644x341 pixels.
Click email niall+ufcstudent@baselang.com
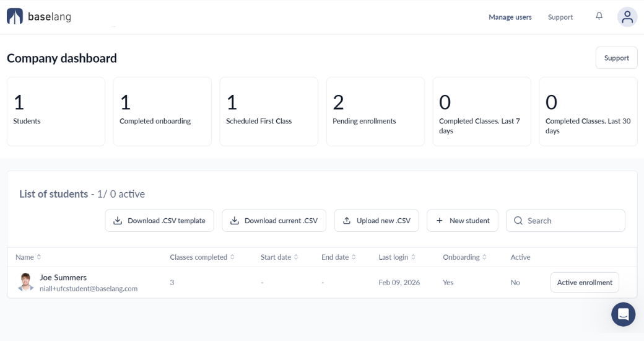(89, 289)
